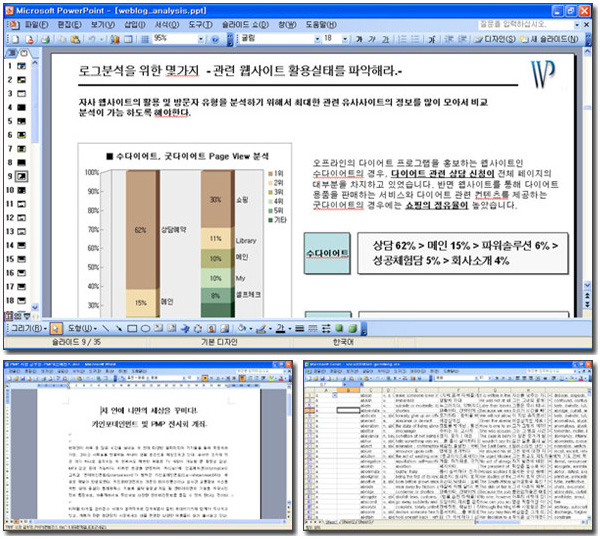Screen dimensions: 600x539
Task: Click the Insert chart icon
Action: [114, 39]
